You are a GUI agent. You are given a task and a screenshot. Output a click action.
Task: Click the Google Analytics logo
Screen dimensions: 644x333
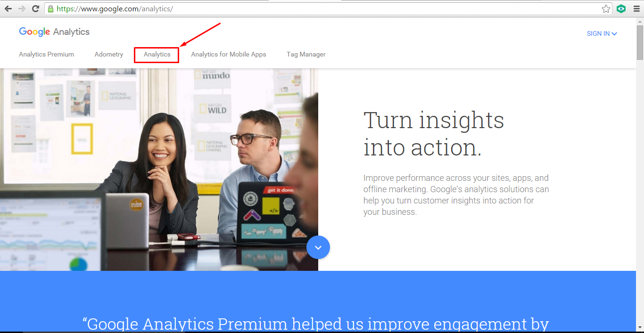54,32
